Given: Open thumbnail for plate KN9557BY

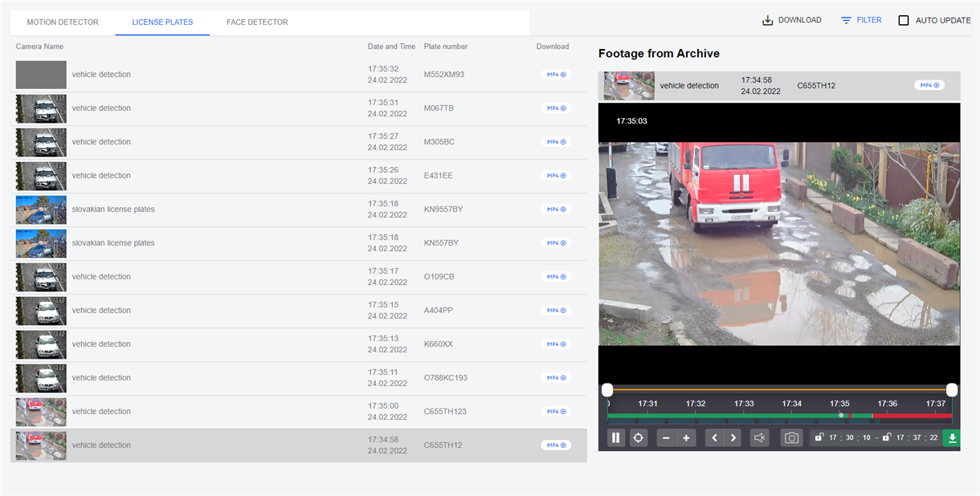Looking at the screenshot, I should click(x=41, y=209).
